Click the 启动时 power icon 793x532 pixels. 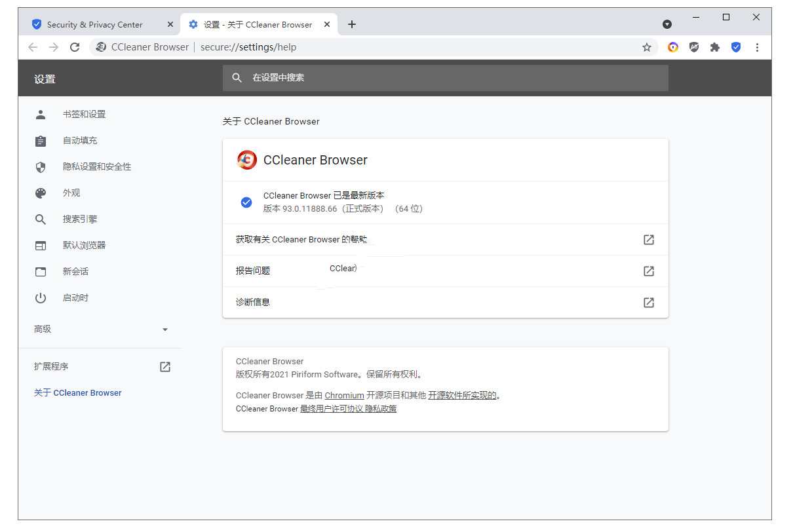(x=41, y=297)
